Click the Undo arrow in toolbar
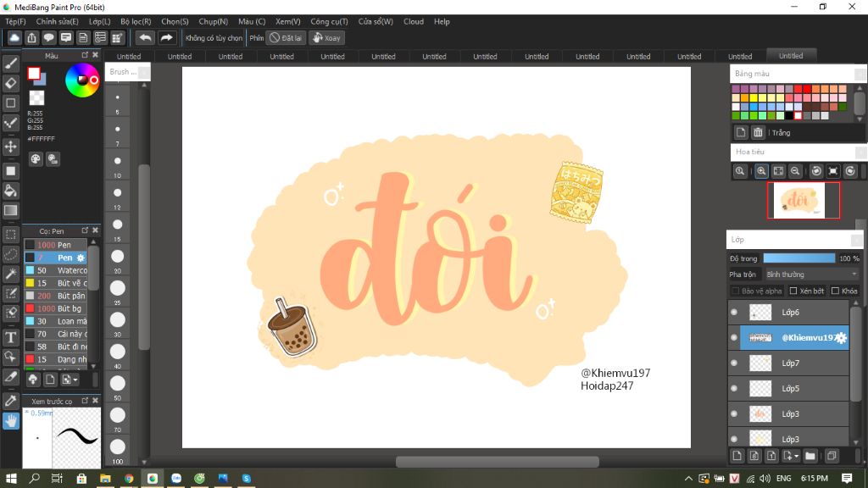Viewport: 868px width, 488px height. click(145, 37)
